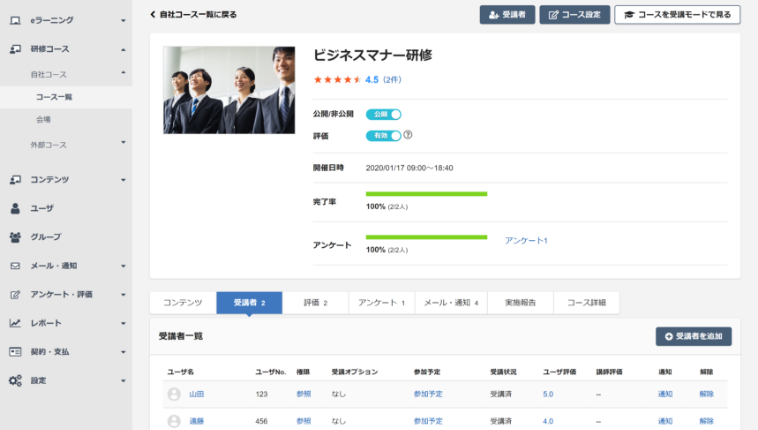Image resolution: width=758 pixels, height=430 pixels.
Task: Click the help question mark beside 評価
Action: (x=408, y=135)
